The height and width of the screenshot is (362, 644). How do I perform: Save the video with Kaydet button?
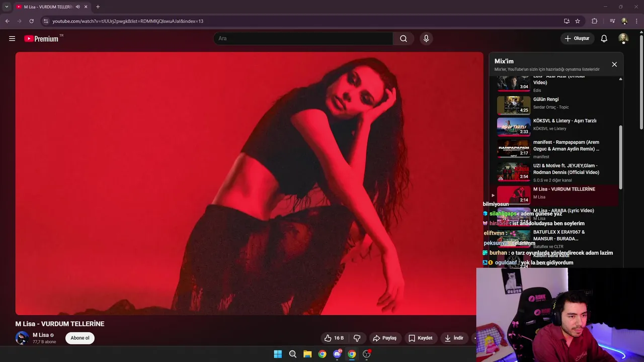point(421,338)
